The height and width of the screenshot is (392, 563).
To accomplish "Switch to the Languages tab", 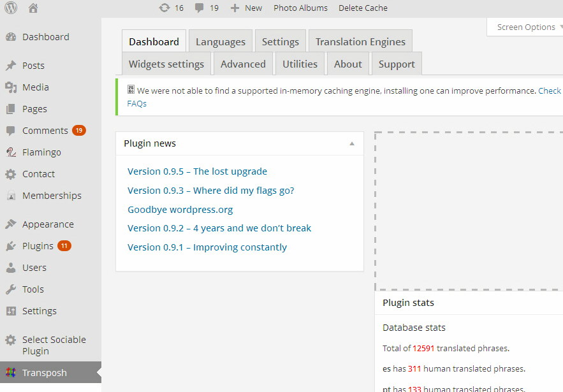I will coord(220,42).
